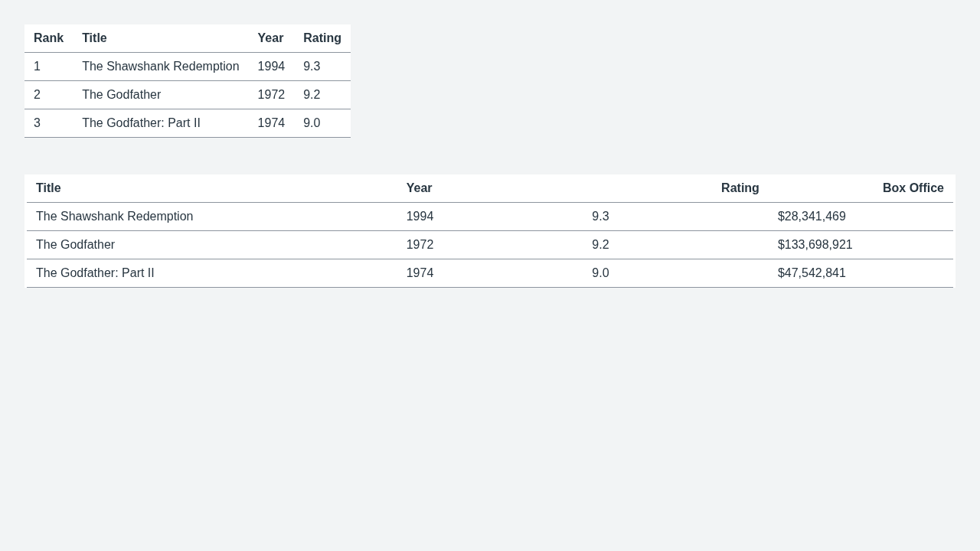
Task: Click The Shawshank Redemption in top table
Action: coord(161,67)
